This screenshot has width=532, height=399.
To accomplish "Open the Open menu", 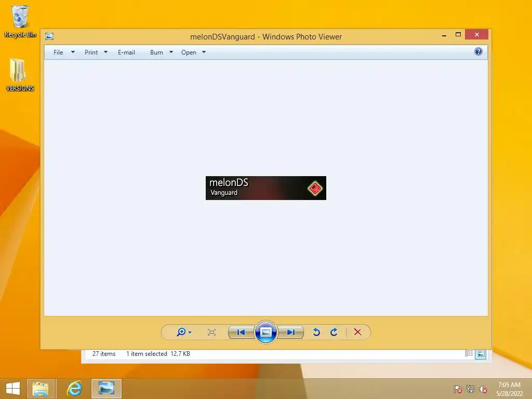I will point(189,52).
